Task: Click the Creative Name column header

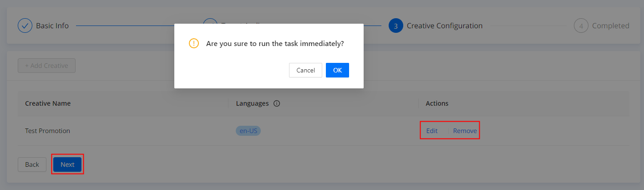Action: 48,103
